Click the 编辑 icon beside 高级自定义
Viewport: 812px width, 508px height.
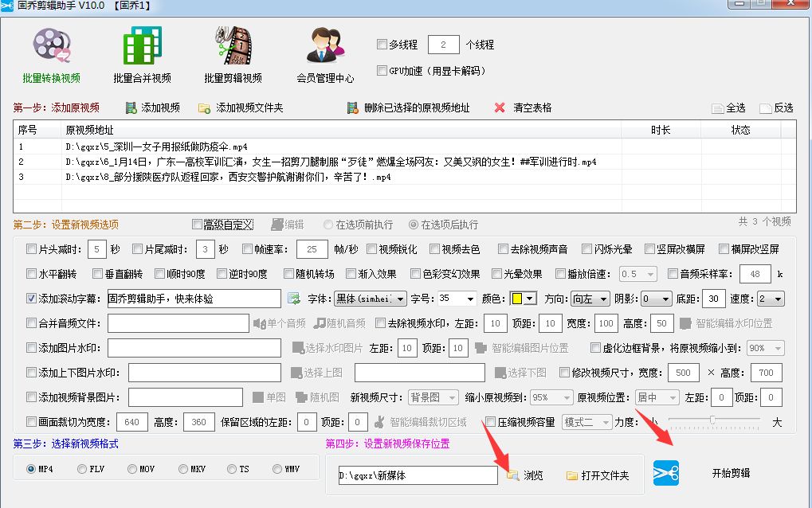pyautogui.click(x=277, y=224)
